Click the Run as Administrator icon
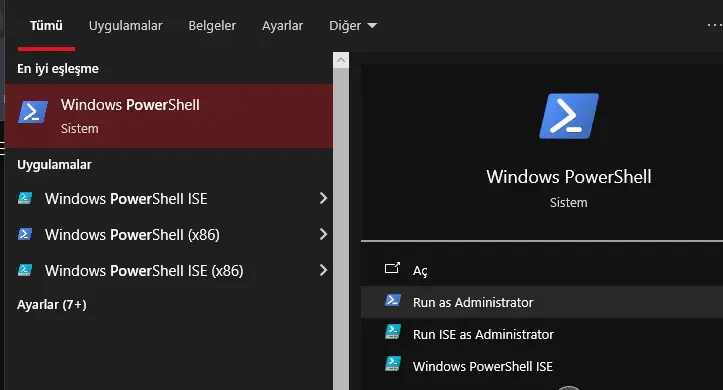 point(393,300)
